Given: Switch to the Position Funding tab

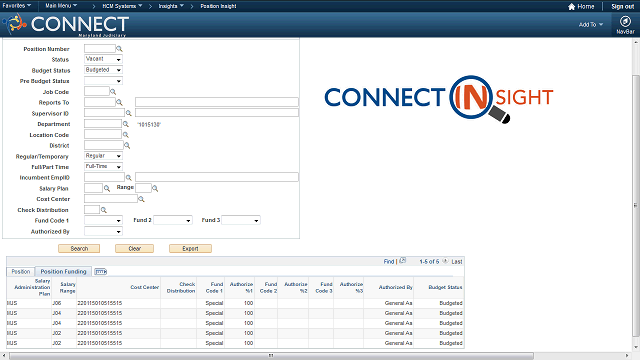Looking at the screenshot, I should pyautogui.click(x=63, y=271).
